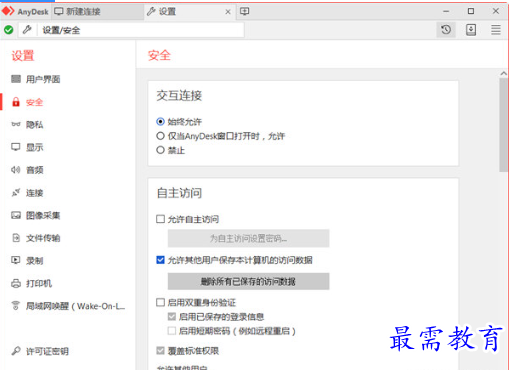Image resolution: width=511 pixels, height=370 pixels.
Task: Click the monitor Display icon
Action: 16,147
